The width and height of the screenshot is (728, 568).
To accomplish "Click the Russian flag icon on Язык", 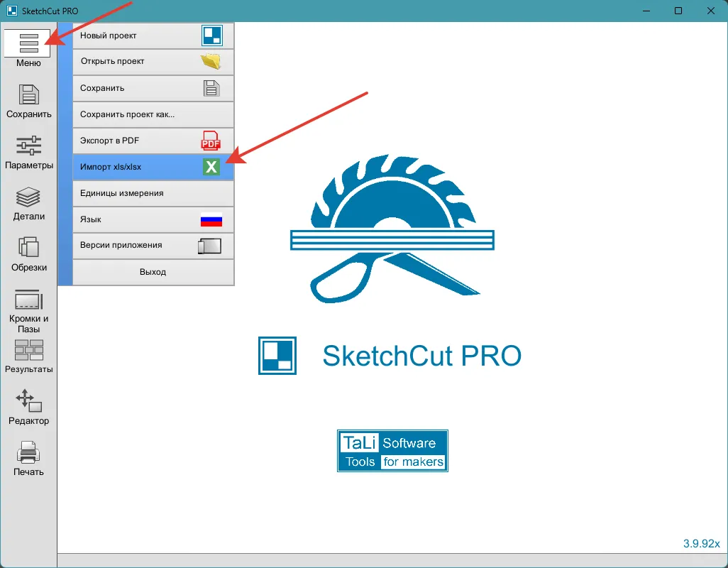I will click(x=211, y=219).
